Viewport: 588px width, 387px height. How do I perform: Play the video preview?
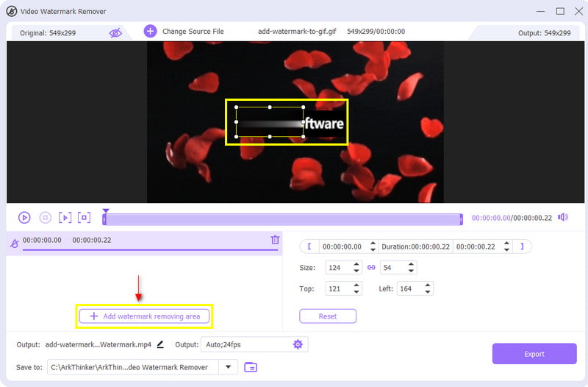[24, 218]
